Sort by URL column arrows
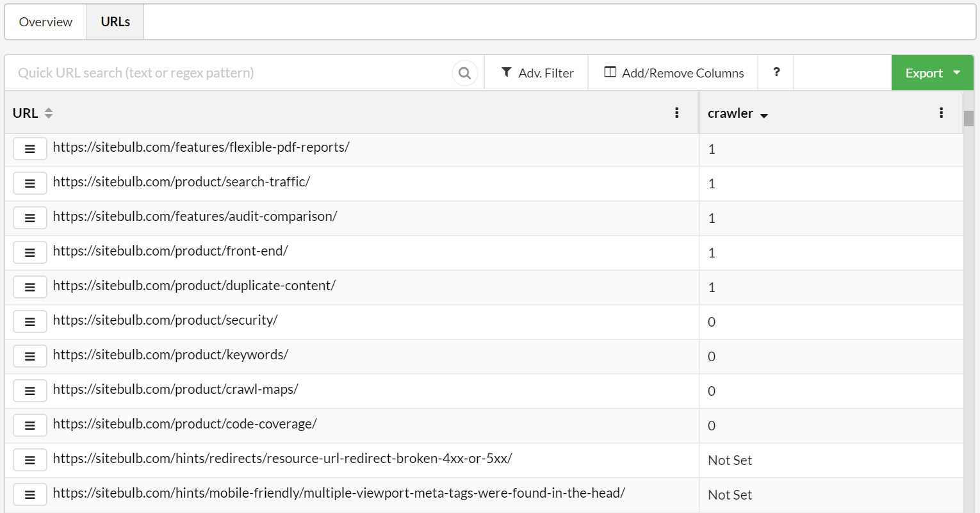Viewport: 980px width, 513px height. (x=49, y=113)
